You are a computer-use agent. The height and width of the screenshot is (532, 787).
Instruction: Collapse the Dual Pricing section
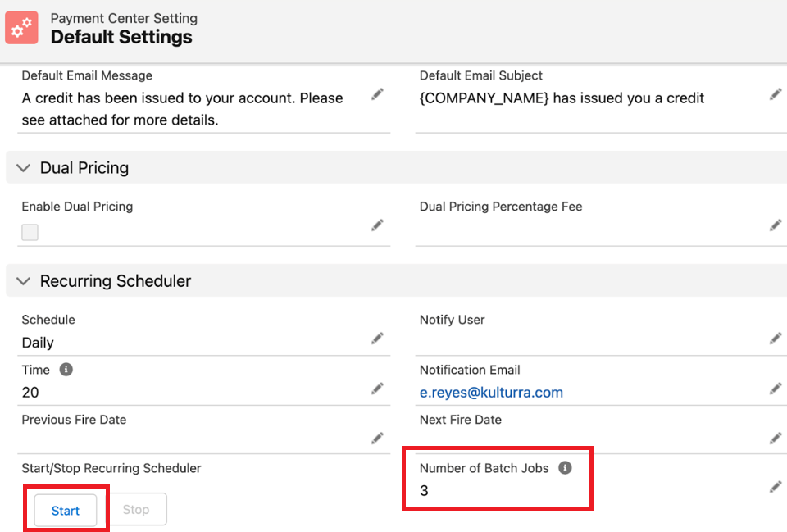click(x=23, y=168)
